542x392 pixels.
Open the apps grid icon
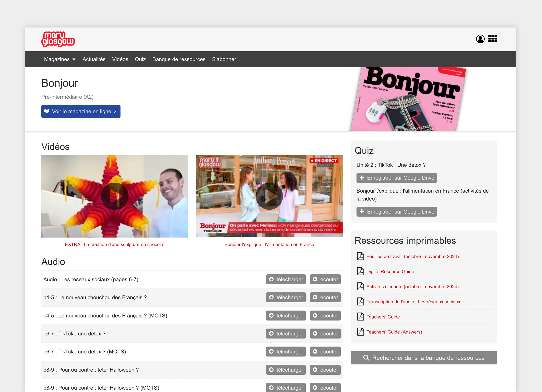(x=492, y=39)
